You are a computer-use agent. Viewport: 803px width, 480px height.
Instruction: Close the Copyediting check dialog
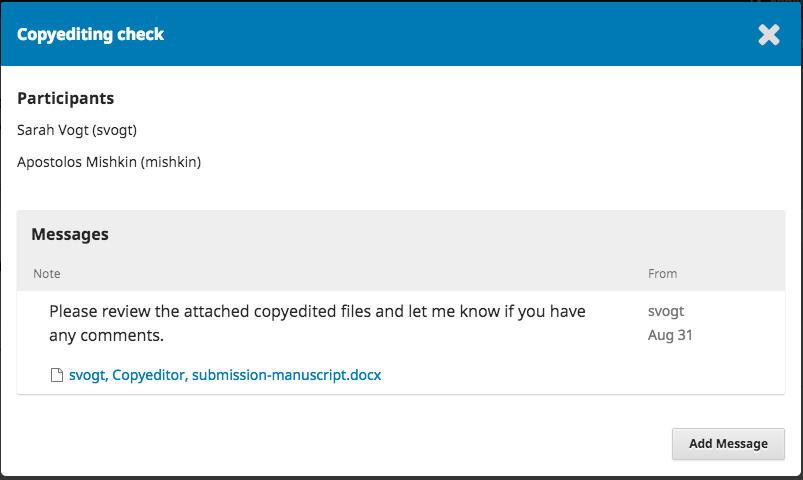(x=769, y=35)
